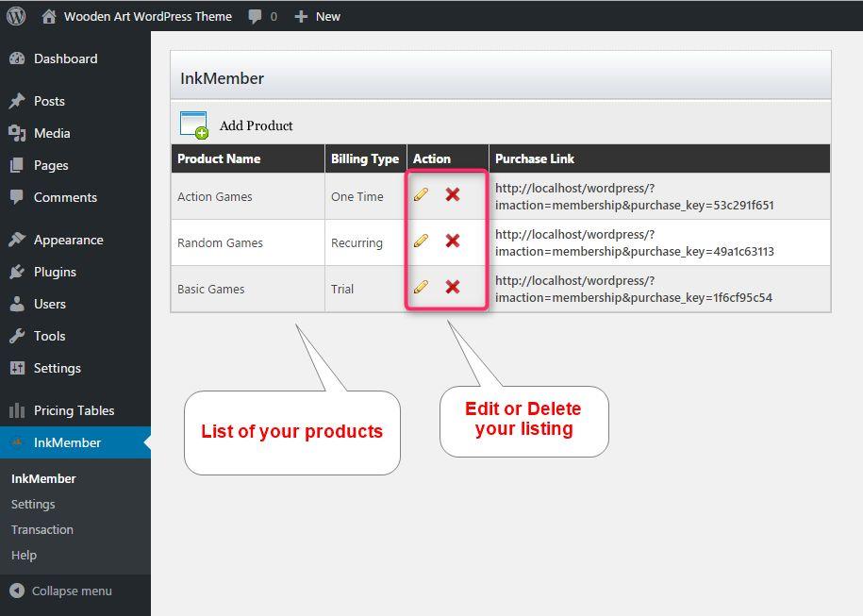Open the Settings submenu under InkMember
This screenshot has height=616, width=863.
(33, 504)
